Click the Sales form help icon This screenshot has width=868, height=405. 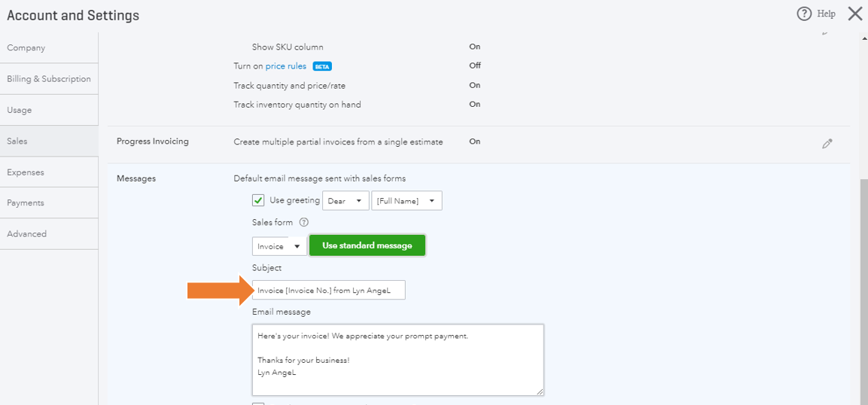point(303,222)
